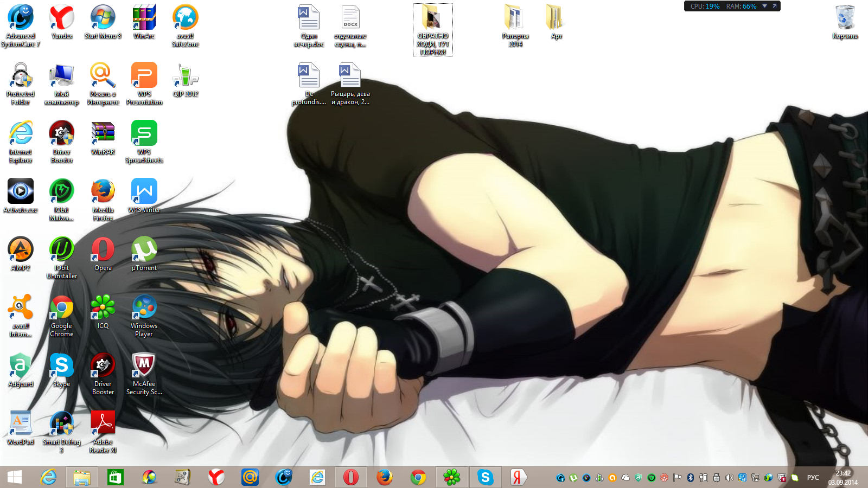Launch WordPad desktop shortcut
Viewport: 868px width, 488px height.
pos(21,428)
